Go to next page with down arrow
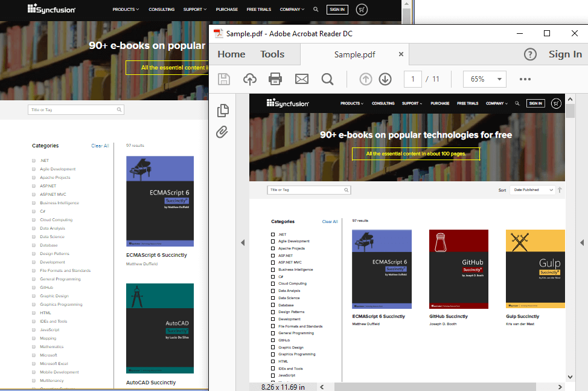This screenshot has width=588, height=391. (x=385, y=79)
